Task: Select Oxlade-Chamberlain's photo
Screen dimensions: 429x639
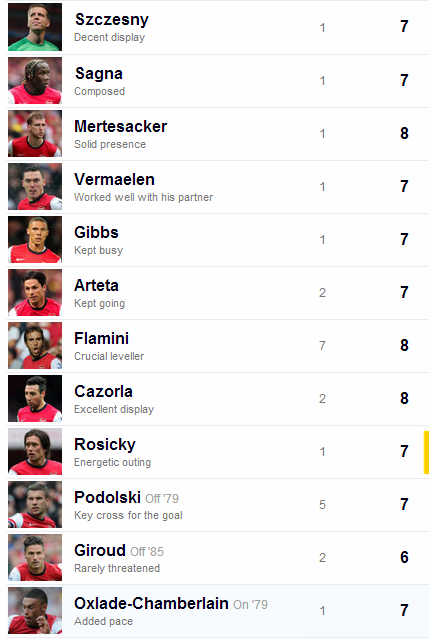Action: pos(35,610)
